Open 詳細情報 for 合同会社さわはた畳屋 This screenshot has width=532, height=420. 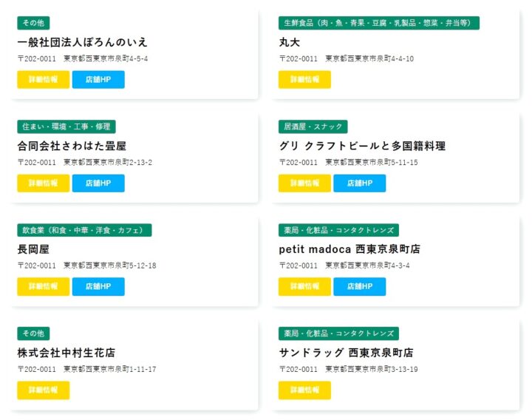pyautogui.click(x=43, y=183)
